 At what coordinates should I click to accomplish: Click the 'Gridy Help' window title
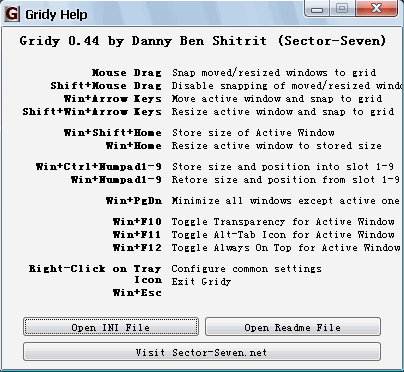coord(56,14)
